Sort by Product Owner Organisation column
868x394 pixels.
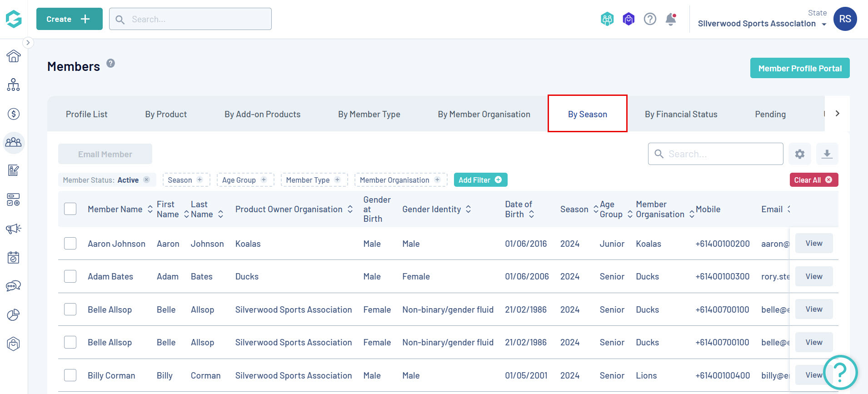pyautogui.click(x=350, y=209)
